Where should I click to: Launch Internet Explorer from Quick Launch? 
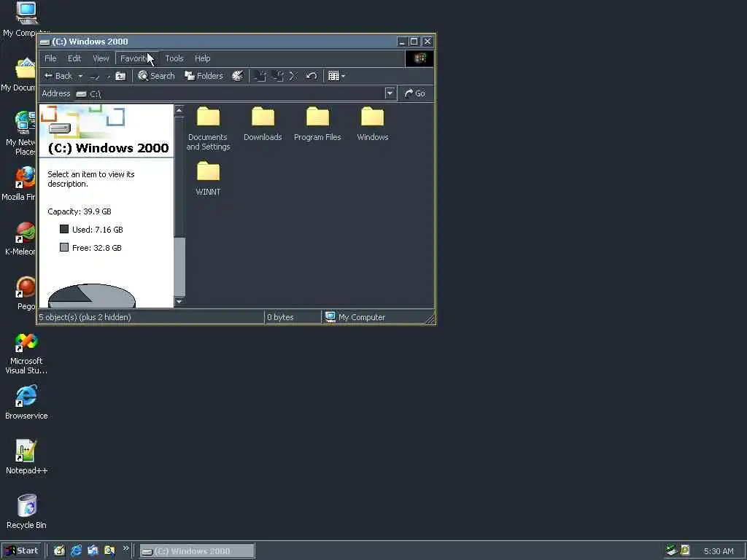[x=76, y=551]
